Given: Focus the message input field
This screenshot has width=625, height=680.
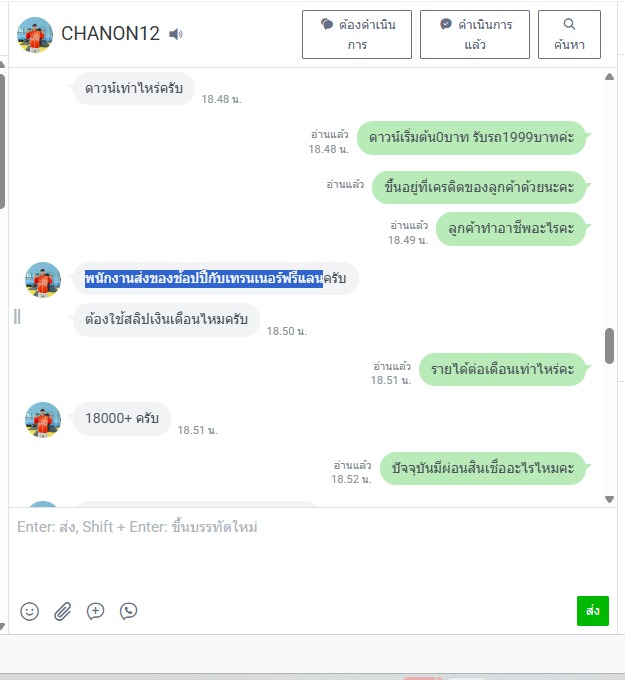Looking at the screenshot, I should coord(312,551).
